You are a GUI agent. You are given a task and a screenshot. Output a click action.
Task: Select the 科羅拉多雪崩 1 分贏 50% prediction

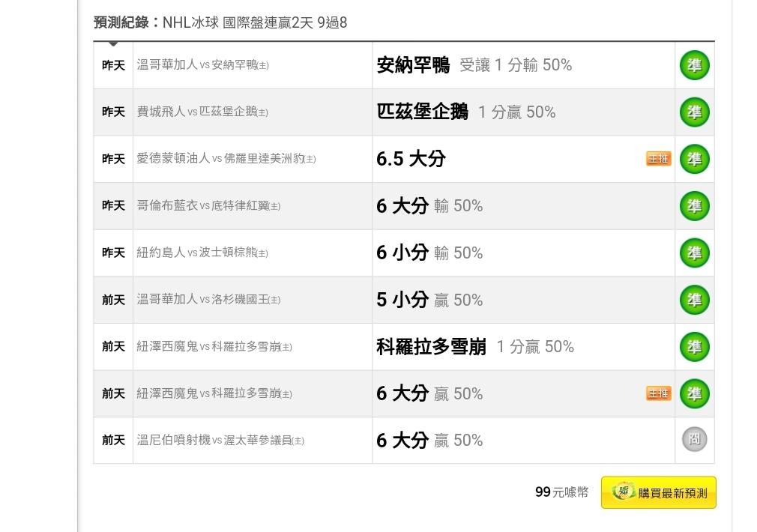(x=475, y=347)
